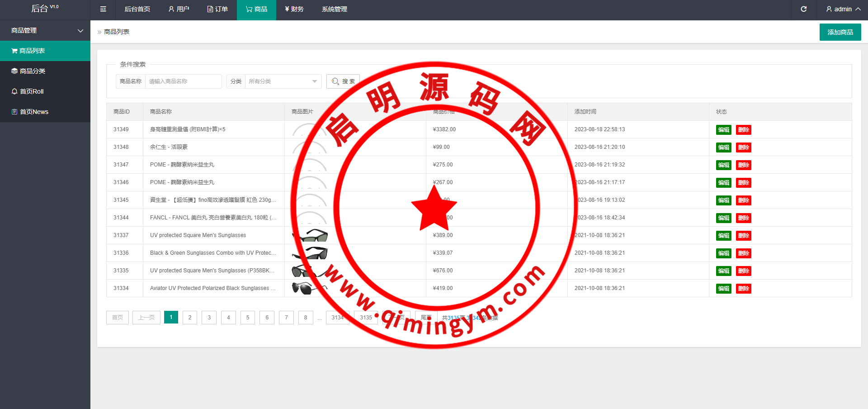
Task: Open the 所有分类 category dropdown
Action: pos(283,81)
